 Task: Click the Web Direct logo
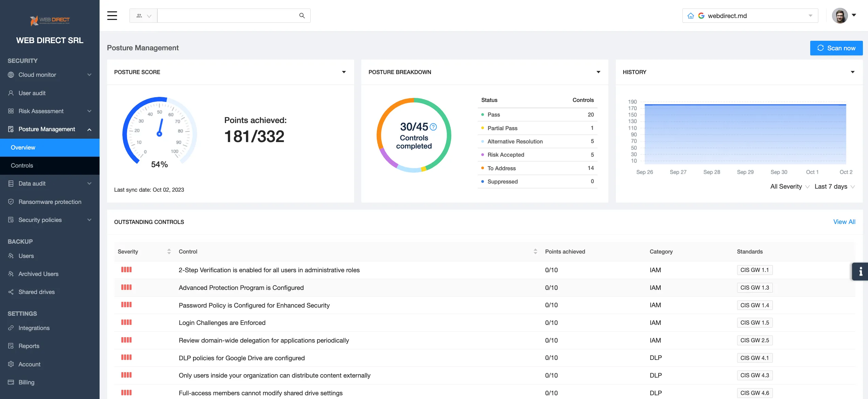coord(50,20)
